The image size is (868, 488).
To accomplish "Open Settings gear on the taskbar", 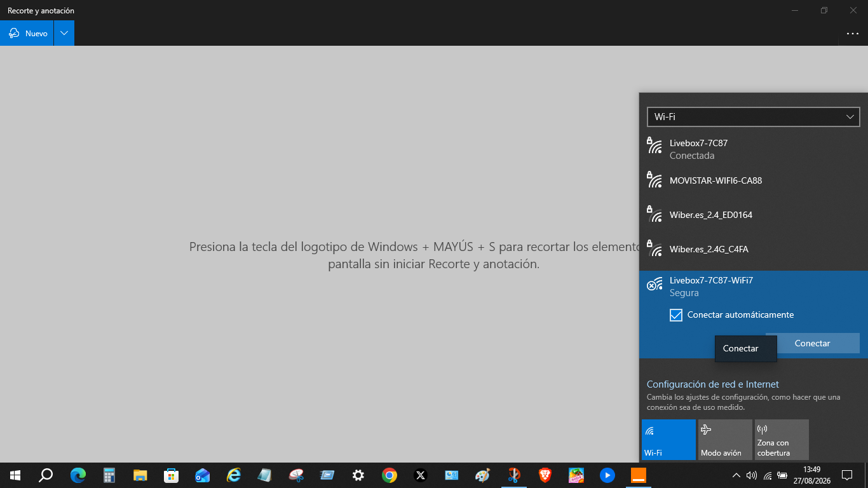I will (x=358, y=475).
